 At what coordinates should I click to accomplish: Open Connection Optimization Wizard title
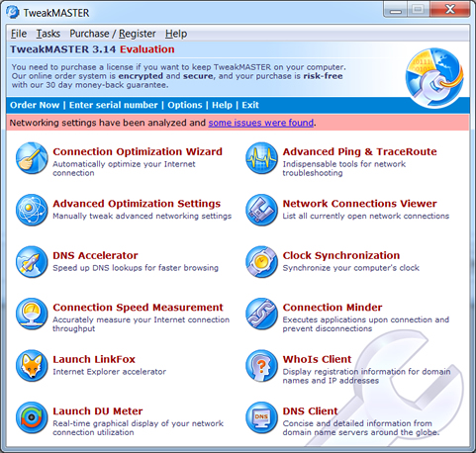(x=138, y=151)
